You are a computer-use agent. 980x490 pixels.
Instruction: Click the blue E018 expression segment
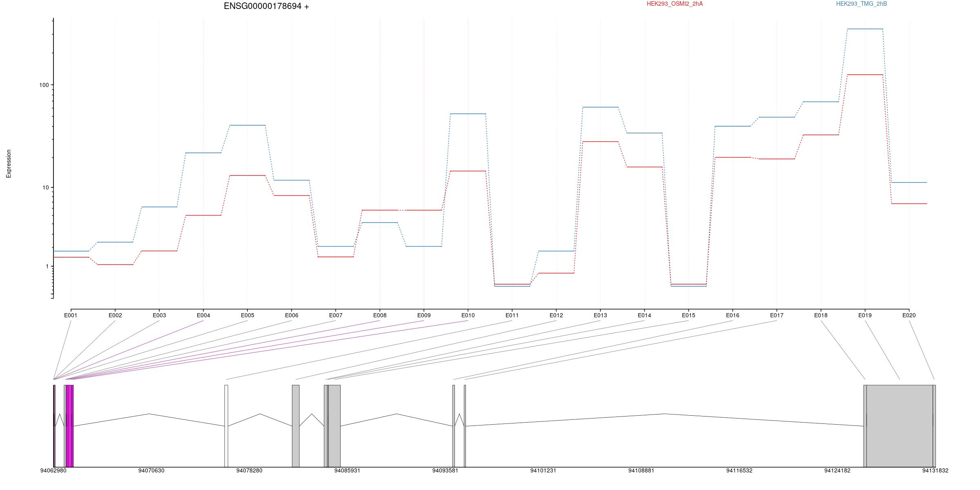[821, 102]
